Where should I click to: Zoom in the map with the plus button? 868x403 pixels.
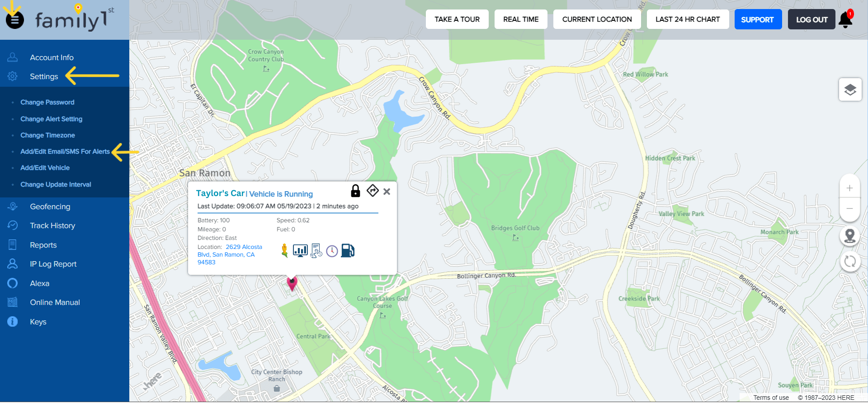(849, 188)
